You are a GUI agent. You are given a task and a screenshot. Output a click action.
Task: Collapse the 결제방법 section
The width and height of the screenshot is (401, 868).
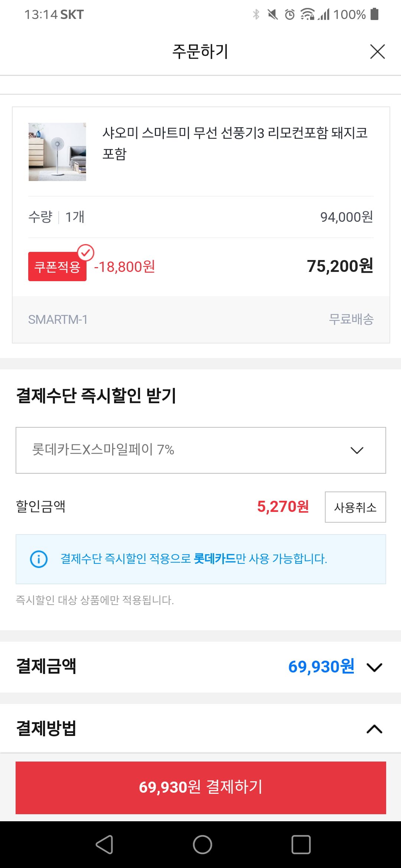click(374, 729)
